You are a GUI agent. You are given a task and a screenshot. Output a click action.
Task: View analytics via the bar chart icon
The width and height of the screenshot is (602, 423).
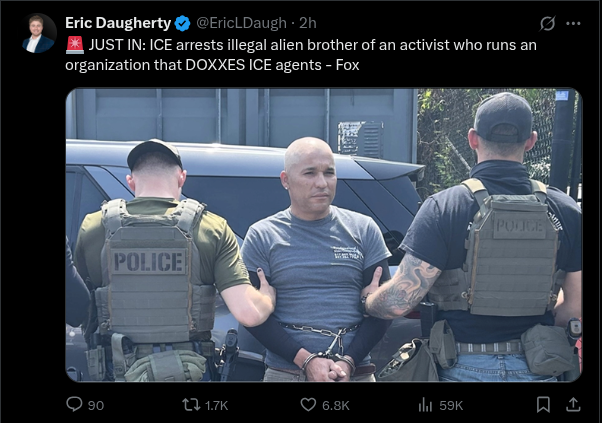point(425,405)
